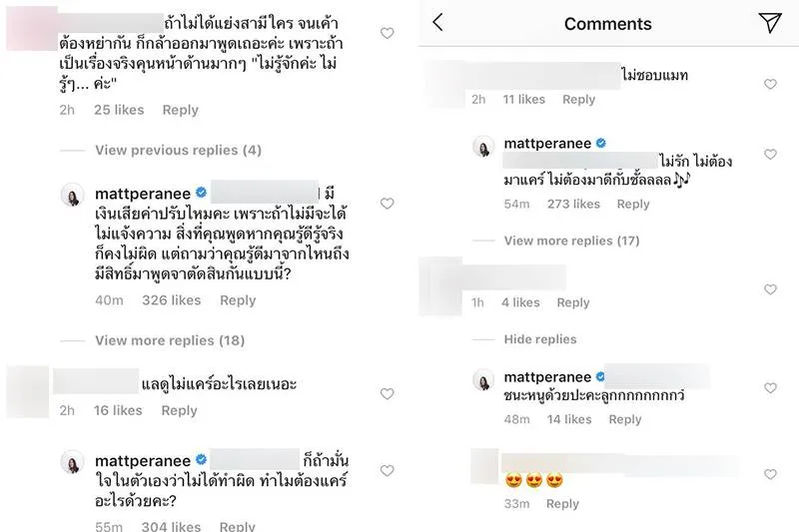799x532 pixels.
Task: Expand View previous replies (4)
Action: (x=178, y=150)
